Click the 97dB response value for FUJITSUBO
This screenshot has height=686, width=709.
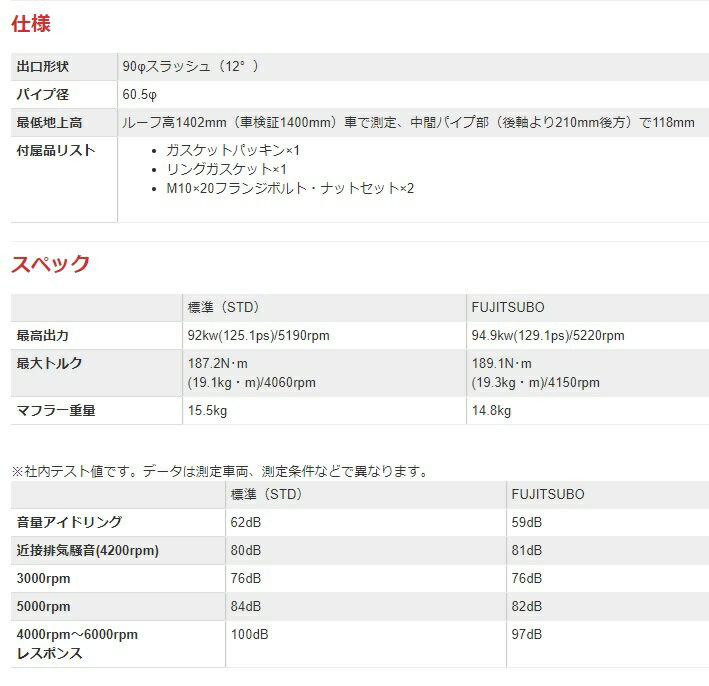[527, 634]
